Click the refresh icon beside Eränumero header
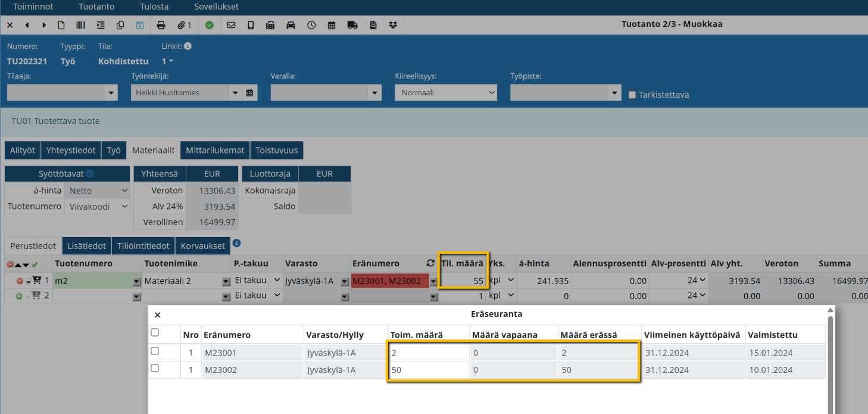 click(x=430, y=263)
